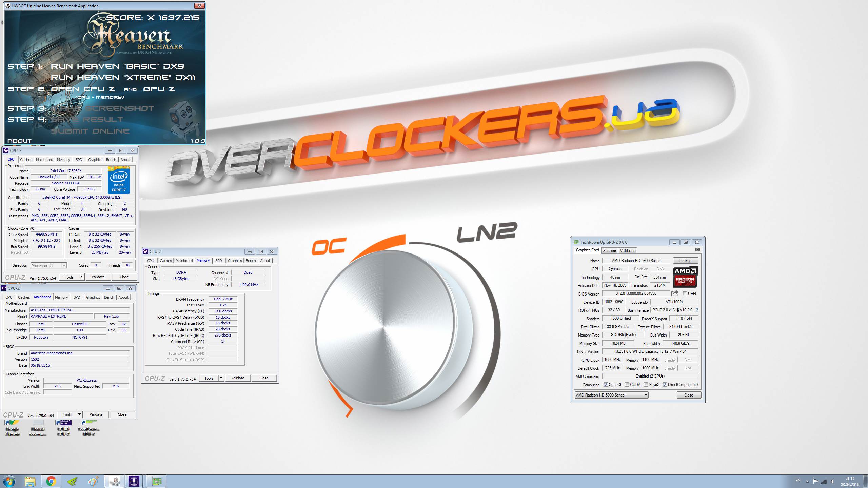Open About tab in Memory CPU-Z window
Screen dimensions: 868x488
[x=265, y=261]
